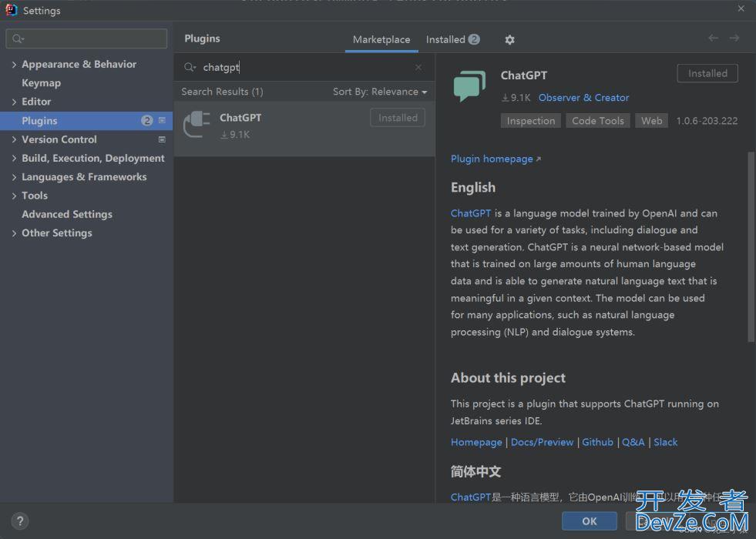Select Advanced Settings in the tree
Viewport: 756px width, 539px height.
point(67,214)
